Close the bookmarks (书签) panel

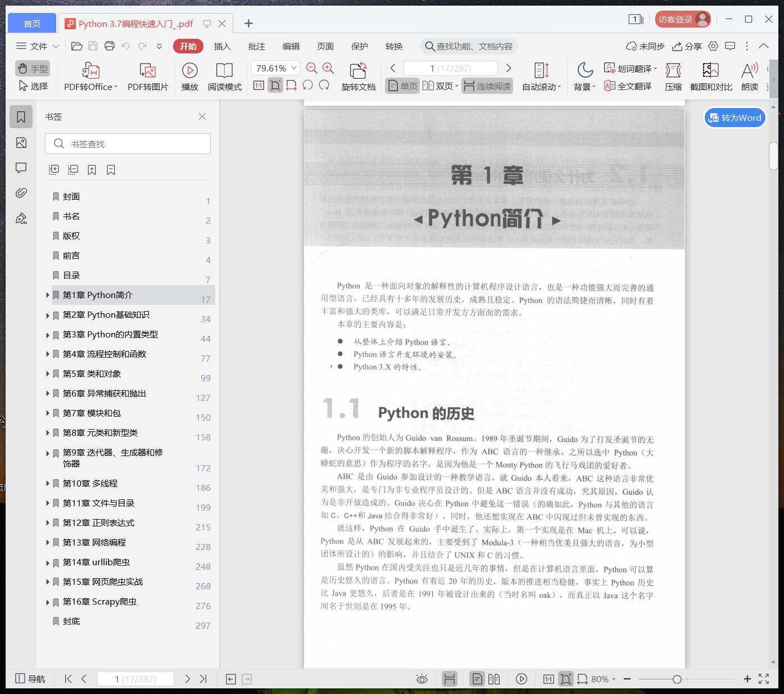click(x=202, y=116)
